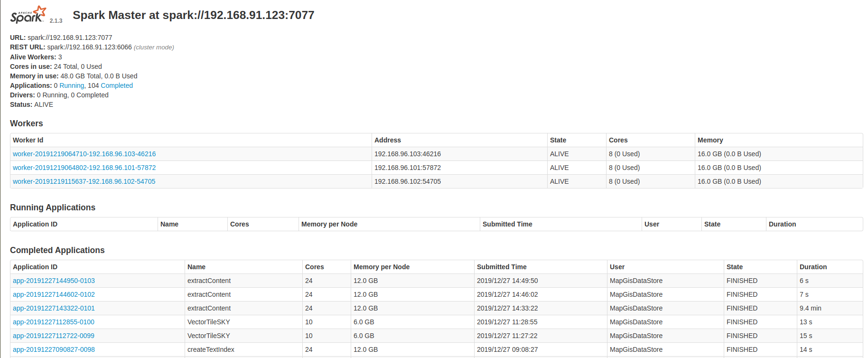Open application app-20191227144602-0102
868x358 pixels.
tap(54, 294)
